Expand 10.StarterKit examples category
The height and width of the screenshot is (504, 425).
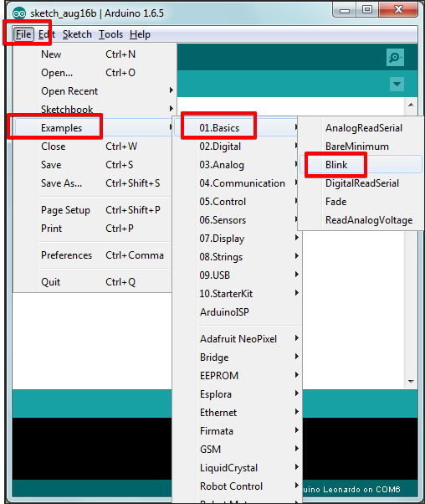(237, 294)
